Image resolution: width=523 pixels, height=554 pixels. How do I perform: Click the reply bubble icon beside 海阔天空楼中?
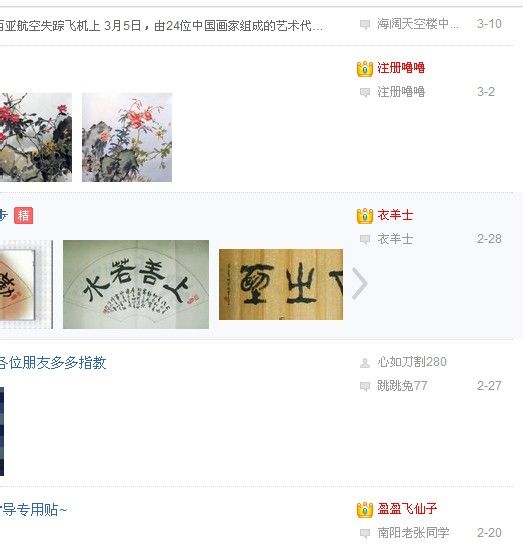click(x=365, y=24)
